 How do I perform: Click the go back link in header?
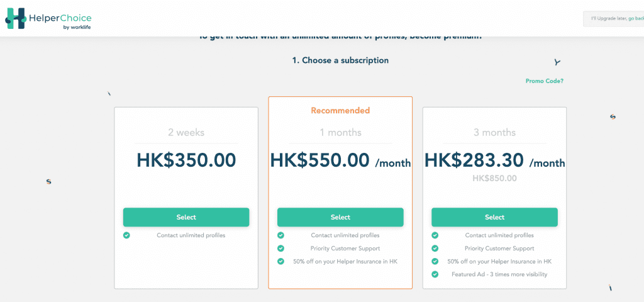[x=636, y=18]
